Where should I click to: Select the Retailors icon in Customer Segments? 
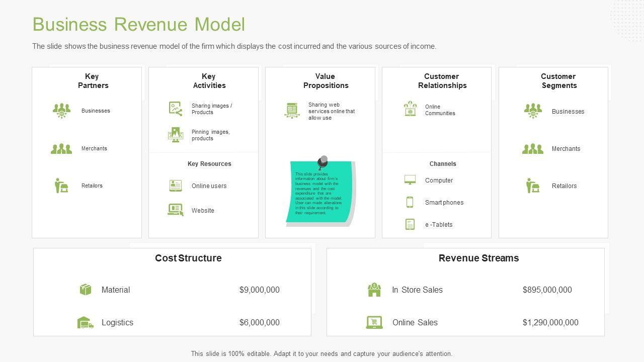pos(533,186)
